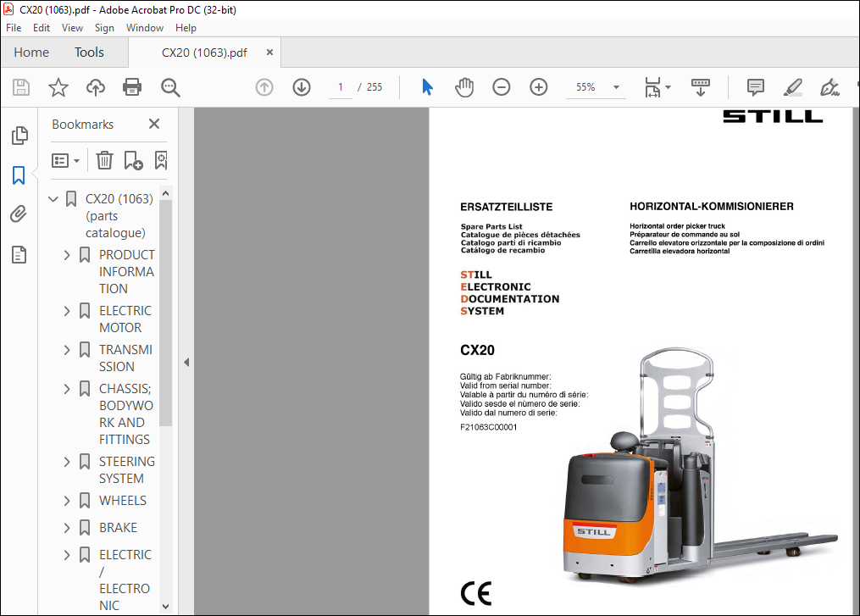The height and width of the screenshot is (616, 860).
Task: Click the bookmarks scrollbar up arrow
Action: pos(165,194)
